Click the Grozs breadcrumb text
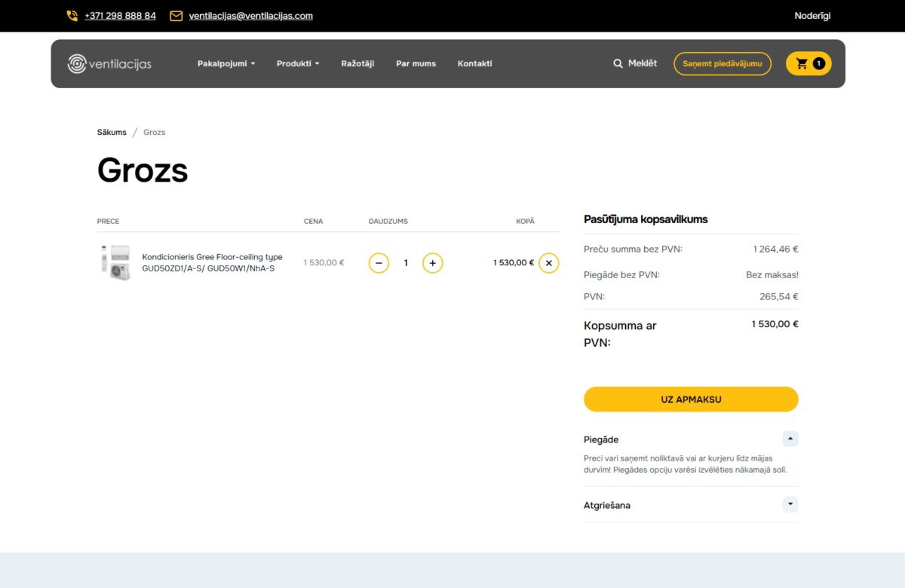This screenshot has width=905, height=588. 155,132
